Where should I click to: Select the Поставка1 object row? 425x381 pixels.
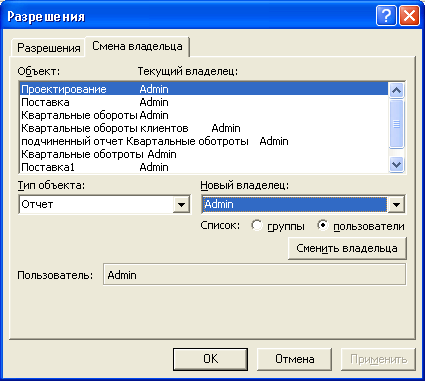click(x=204, y=167)
